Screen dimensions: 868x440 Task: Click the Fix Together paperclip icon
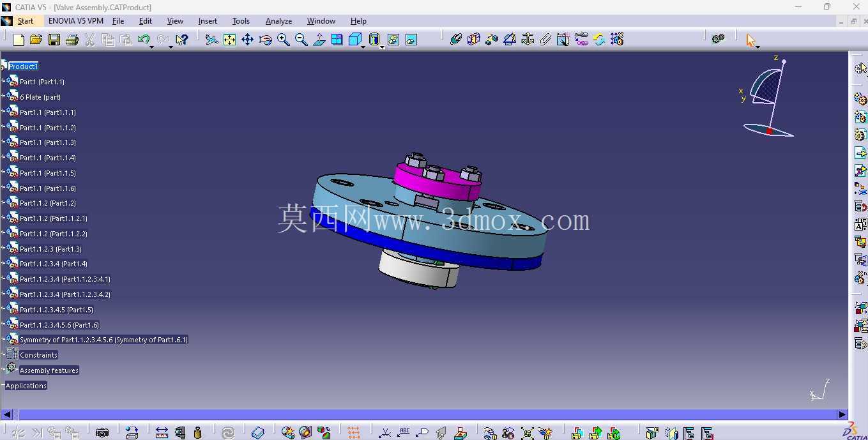click(x=545, y=40)
